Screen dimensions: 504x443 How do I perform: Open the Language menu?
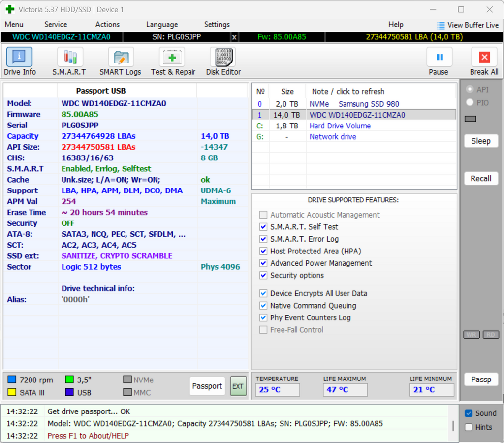pyautogui.click(x=162, y=25)
